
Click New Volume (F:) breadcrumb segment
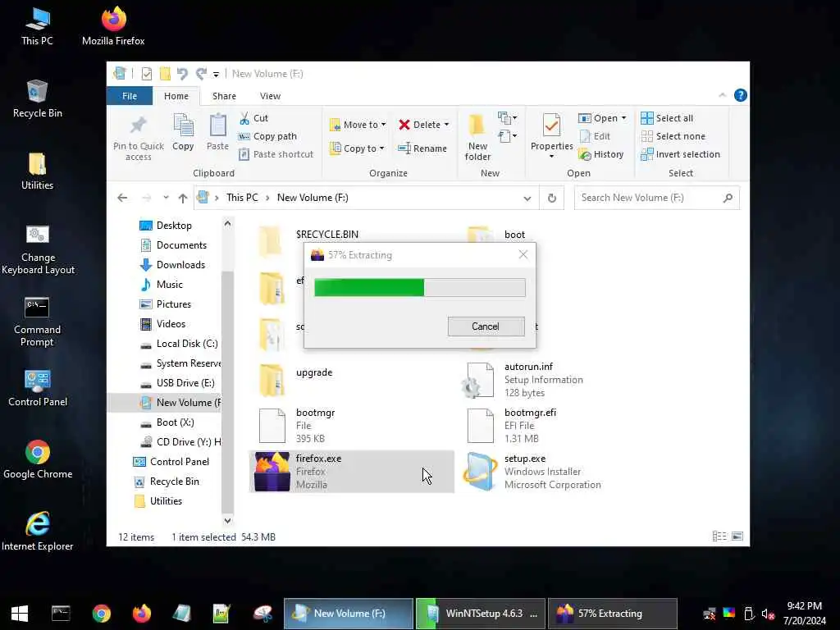(x=313, y=198)
